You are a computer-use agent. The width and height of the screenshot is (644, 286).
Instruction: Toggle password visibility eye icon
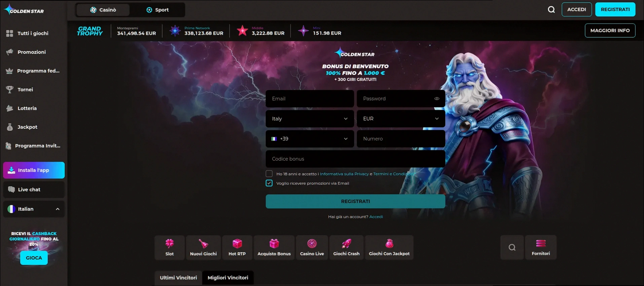437,98
